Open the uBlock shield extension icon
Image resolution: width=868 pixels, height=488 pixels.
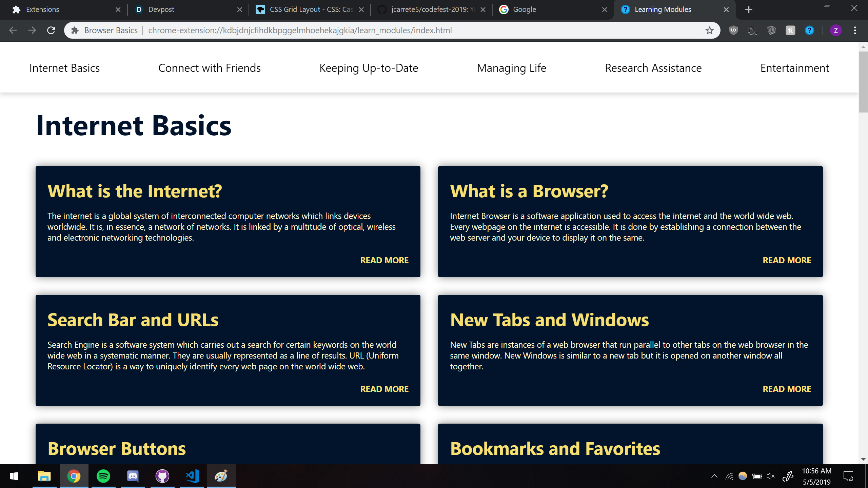(x=733, y=30)
